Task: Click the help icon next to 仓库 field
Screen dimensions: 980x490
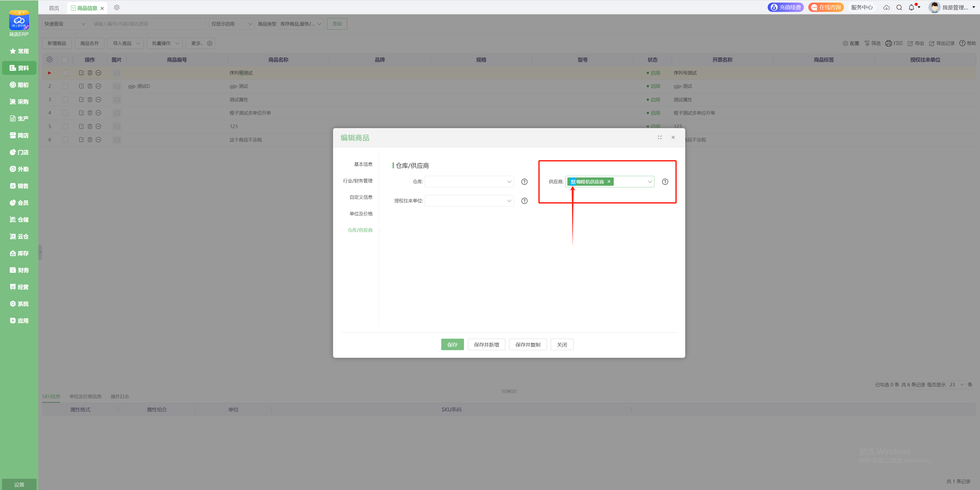Action: click(x=524, y=182)
